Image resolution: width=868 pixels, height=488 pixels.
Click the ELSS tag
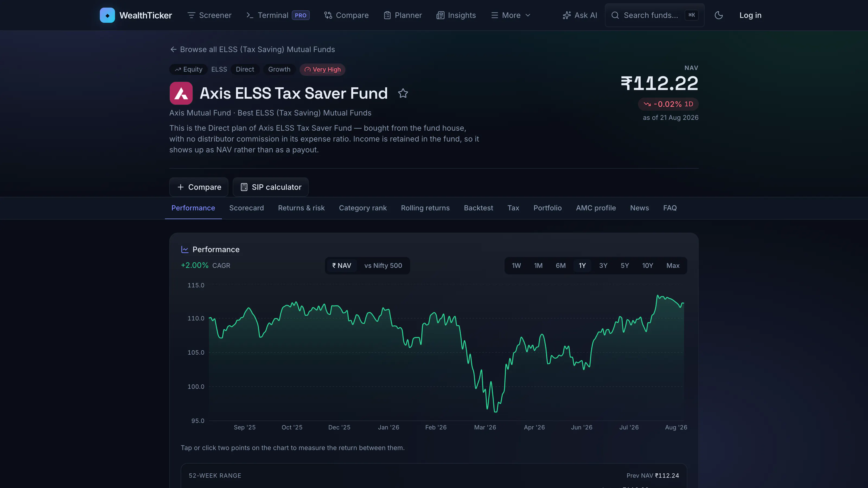coord(219,70)
